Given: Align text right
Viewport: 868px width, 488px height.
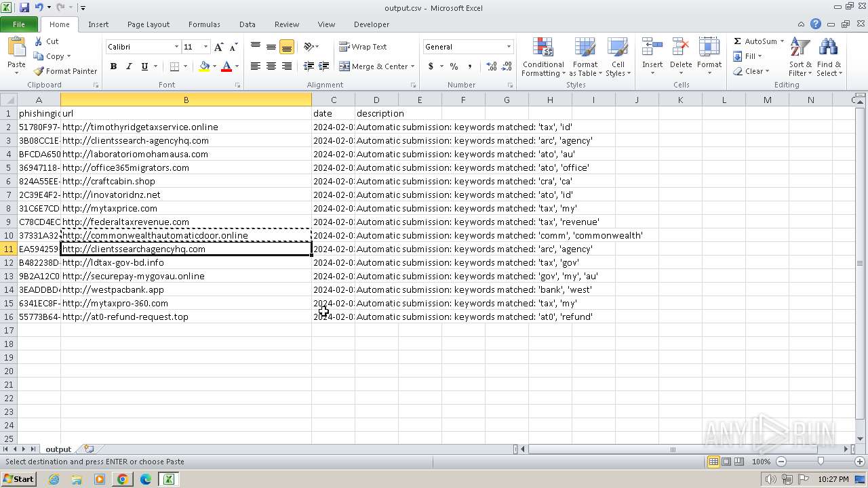Looking at the screenshot, I should [x=287, y=66].
